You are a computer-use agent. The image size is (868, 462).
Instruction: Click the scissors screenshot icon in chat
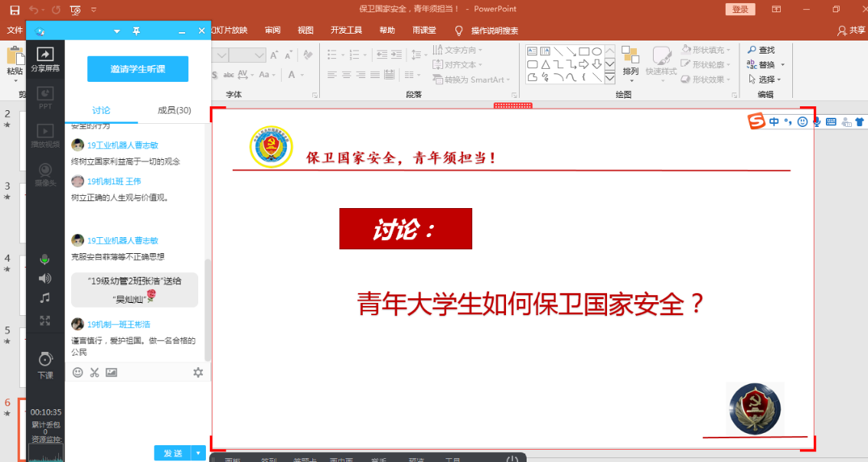click(95, 373)
